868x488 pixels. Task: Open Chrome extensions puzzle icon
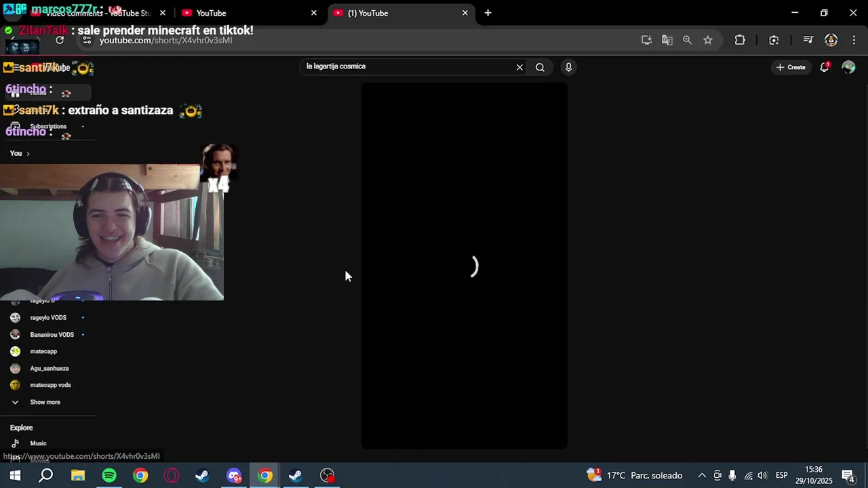740,40
